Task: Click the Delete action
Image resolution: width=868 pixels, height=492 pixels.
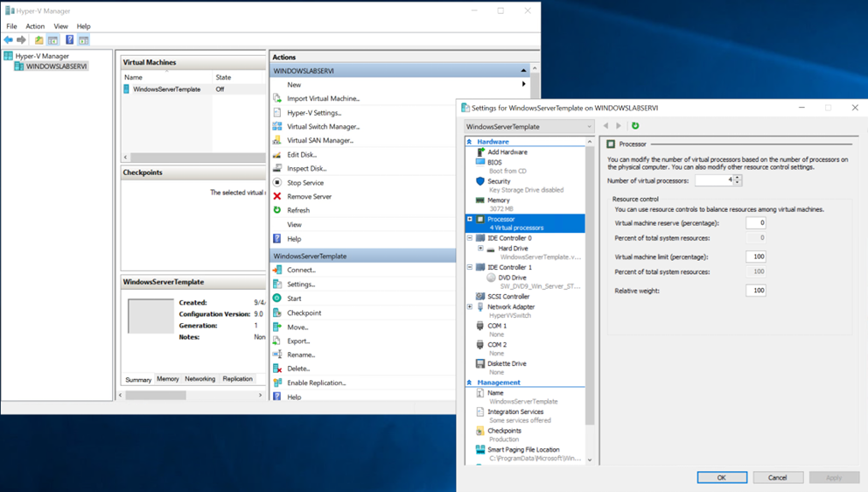Action: pyautogui.click(x=298, y=369)
